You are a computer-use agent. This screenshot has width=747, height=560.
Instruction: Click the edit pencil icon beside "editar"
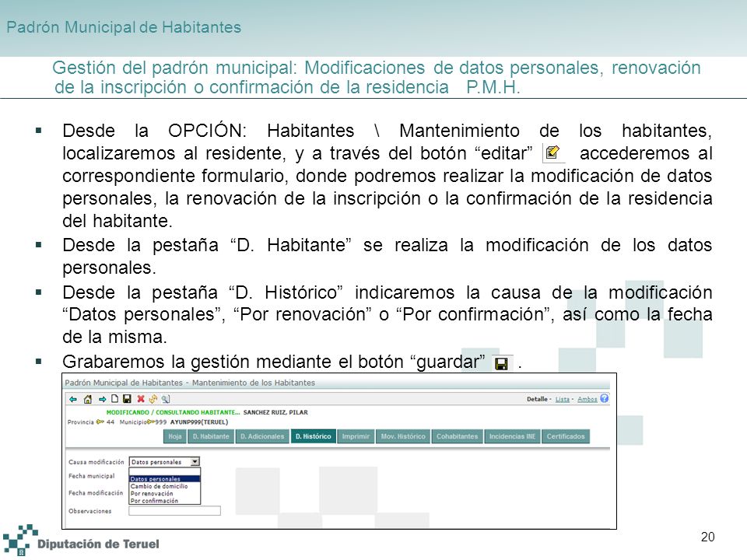552,152
